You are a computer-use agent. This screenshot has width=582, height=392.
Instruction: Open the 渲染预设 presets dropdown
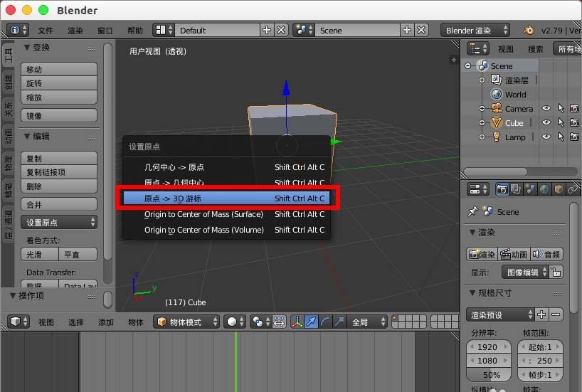500,314
